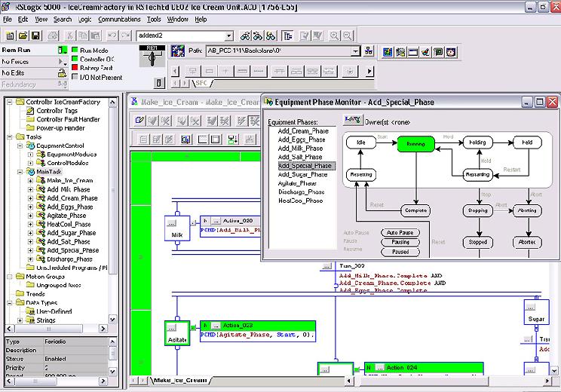Screen dimensions: 561x392
Task: Collapse the Controller IceCreamFactory tree node
Action: pos(10,102)
